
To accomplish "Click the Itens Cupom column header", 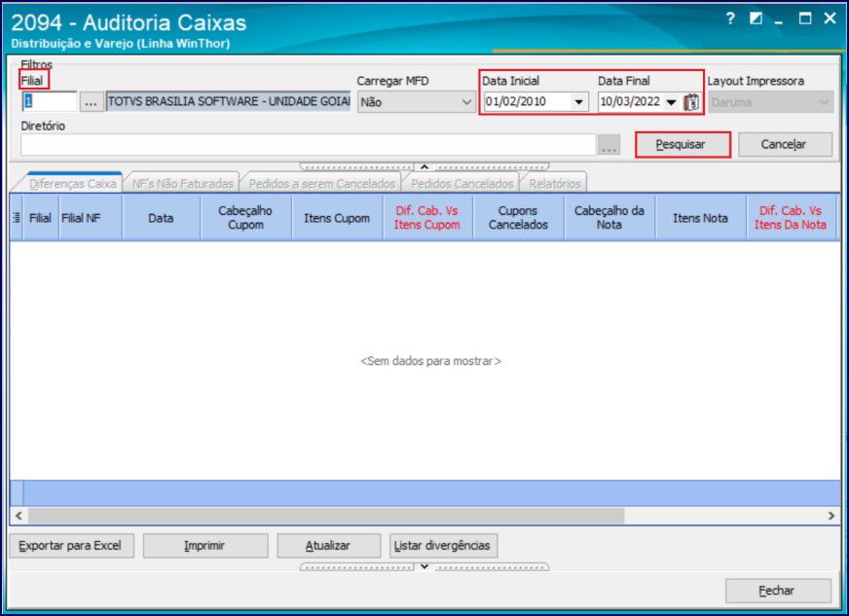I will 337,218.
